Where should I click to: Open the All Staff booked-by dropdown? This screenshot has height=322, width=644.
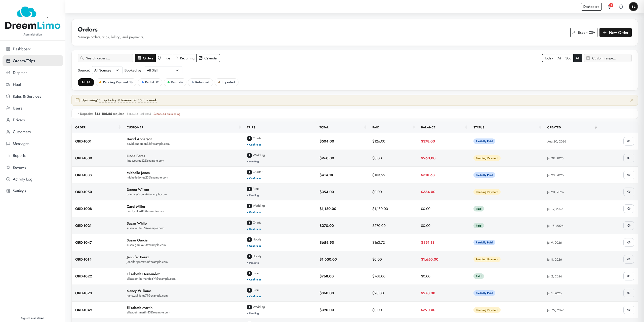(x=163, y=70)
